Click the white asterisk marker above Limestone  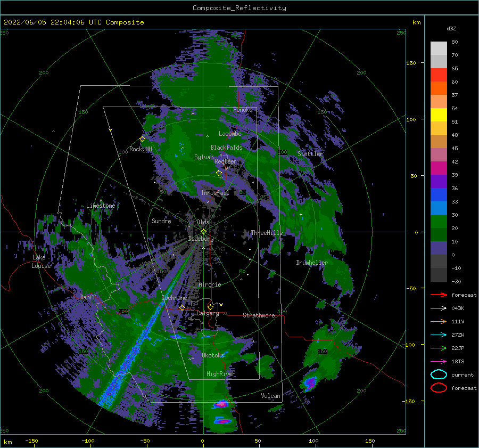pyautogui.click(x=101, y=201)
